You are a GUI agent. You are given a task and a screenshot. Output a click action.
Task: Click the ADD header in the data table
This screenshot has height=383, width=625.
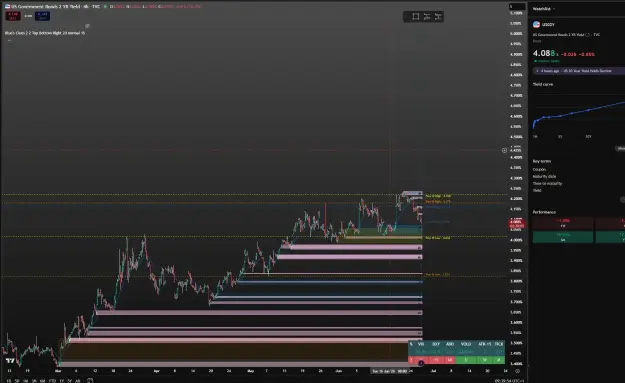point(450,344)
